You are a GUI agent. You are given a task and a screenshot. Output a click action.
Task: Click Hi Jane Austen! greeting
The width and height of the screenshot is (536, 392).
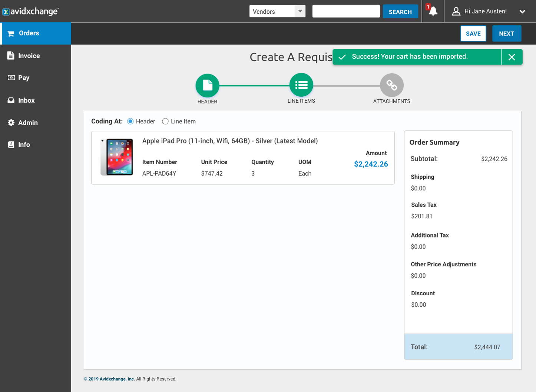485,11
